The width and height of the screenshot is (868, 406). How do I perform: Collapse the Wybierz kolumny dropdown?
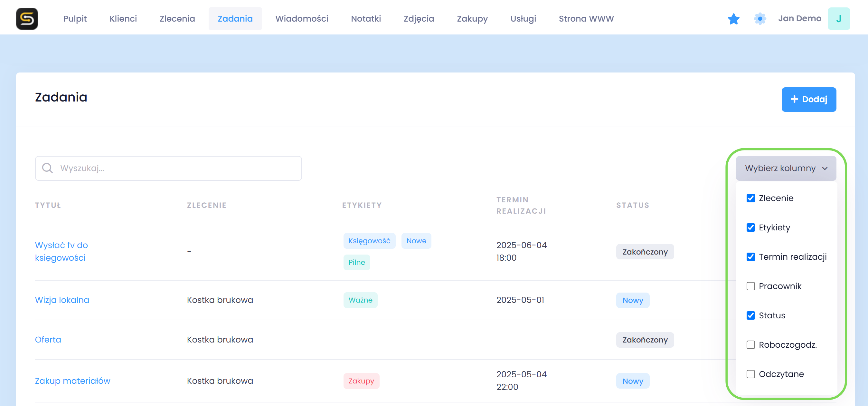[786, 168]
